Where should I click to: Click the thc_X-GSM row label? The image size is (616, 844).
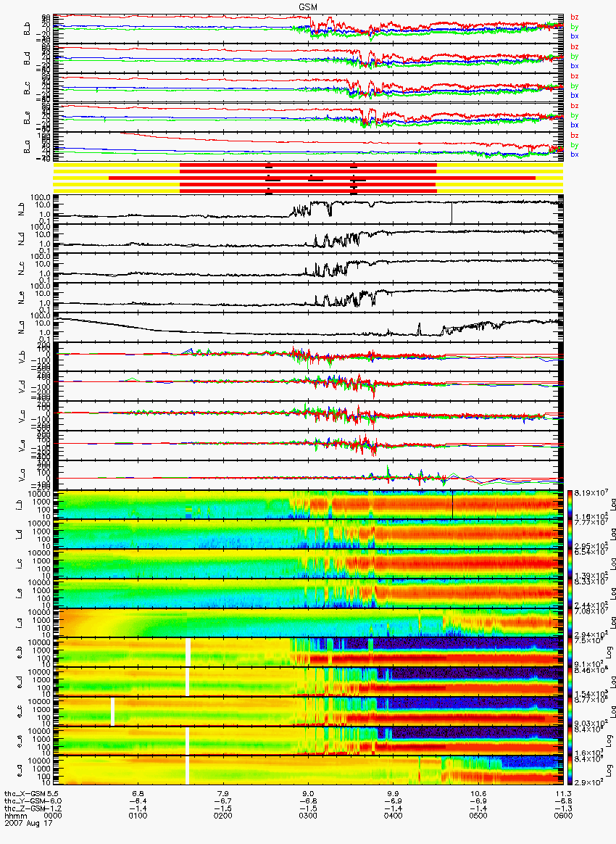pyautogui.click(x=25, y=794)
